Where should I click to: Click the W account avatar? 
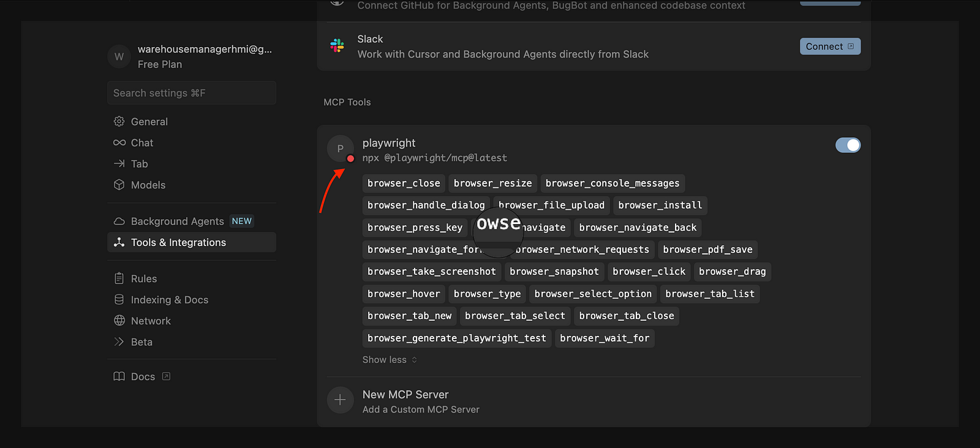[119, 56]
